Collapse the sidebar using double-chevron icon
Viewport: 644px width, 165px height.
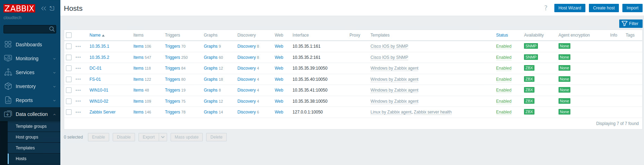coord(44,8)
